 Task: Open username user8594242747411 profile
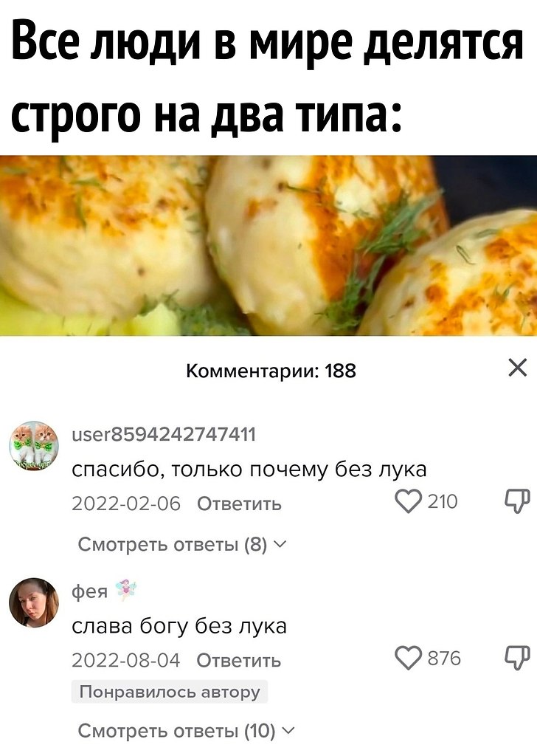pos(164,434)
